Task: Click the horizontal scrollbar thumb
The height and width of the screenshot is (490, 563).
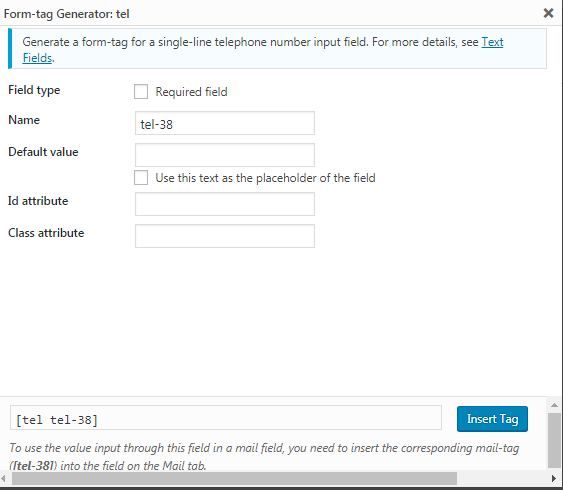Action: 234,478
